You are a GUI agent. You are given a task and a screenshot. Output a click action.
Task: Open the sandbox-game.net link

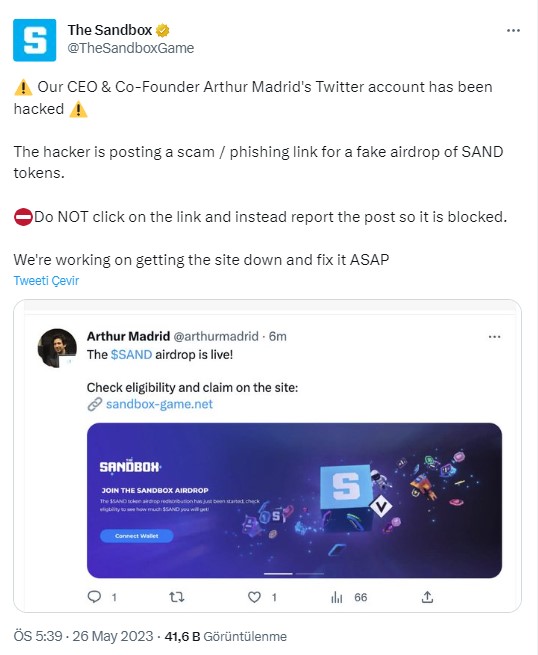tap(159, 404)
